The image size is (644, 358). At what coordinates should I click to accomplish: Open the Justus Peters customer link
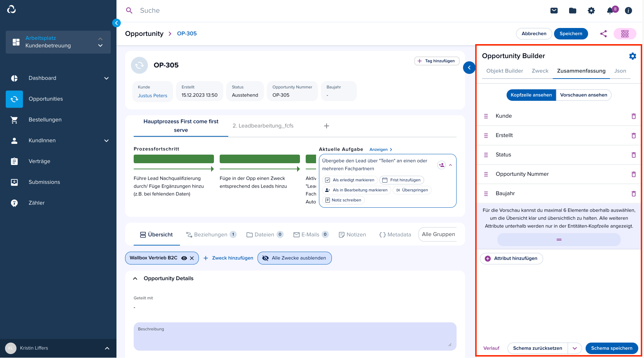point(153,96)
